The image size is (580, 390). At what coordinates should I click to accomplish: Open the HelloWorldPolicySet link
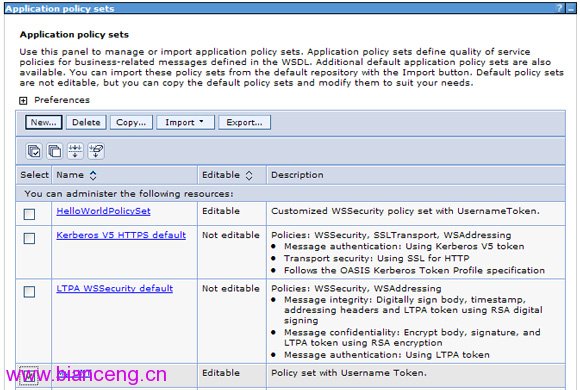103,211
